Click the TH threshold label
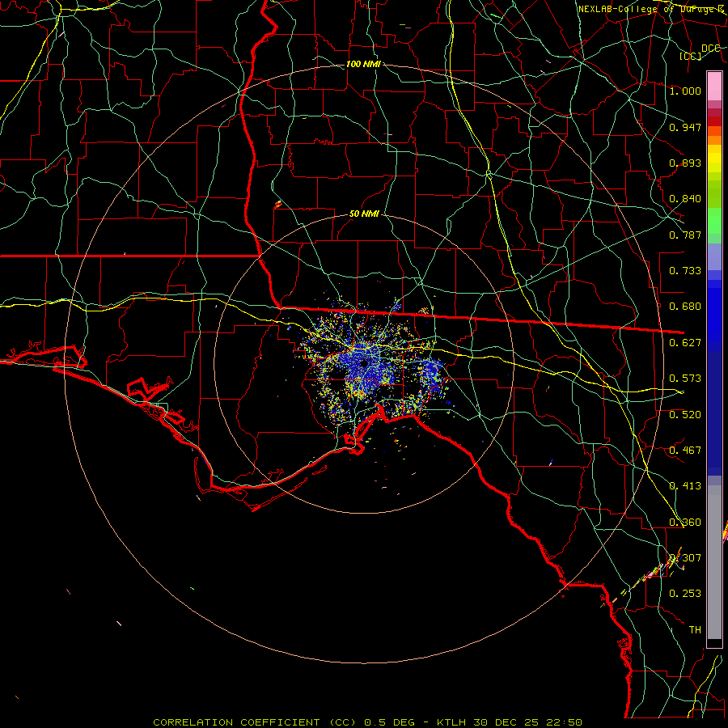728x728 pixels. tap(695, 630)
